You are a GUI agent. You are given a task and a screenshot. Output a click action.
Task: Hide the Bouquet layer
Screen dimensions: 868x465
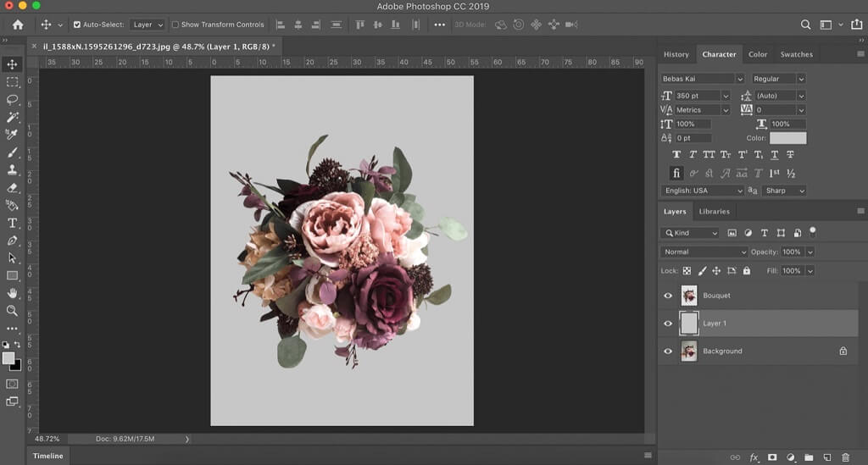[x=668, y=296]
